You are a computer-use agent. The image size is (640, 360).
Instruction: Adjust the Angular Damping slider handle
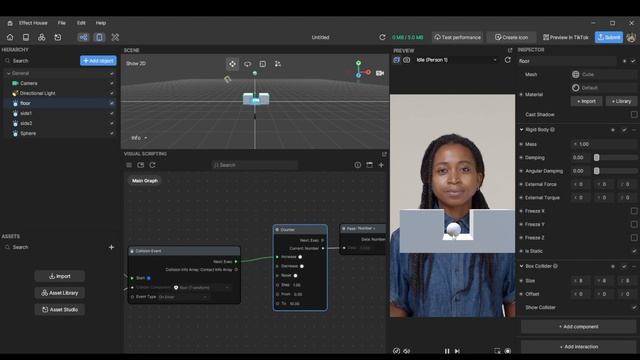click(597, 171)
